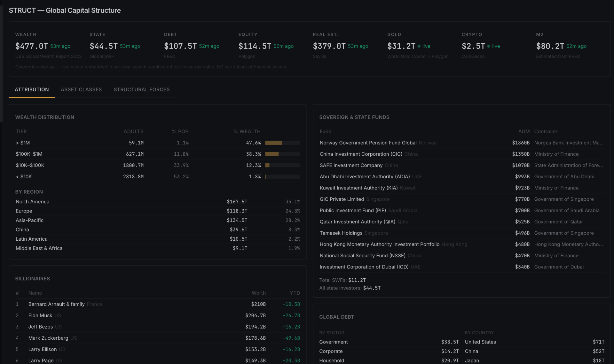Select the Elon Musk billionaire row
Viewport: 614px width, 364px height.
click(158, 315)
